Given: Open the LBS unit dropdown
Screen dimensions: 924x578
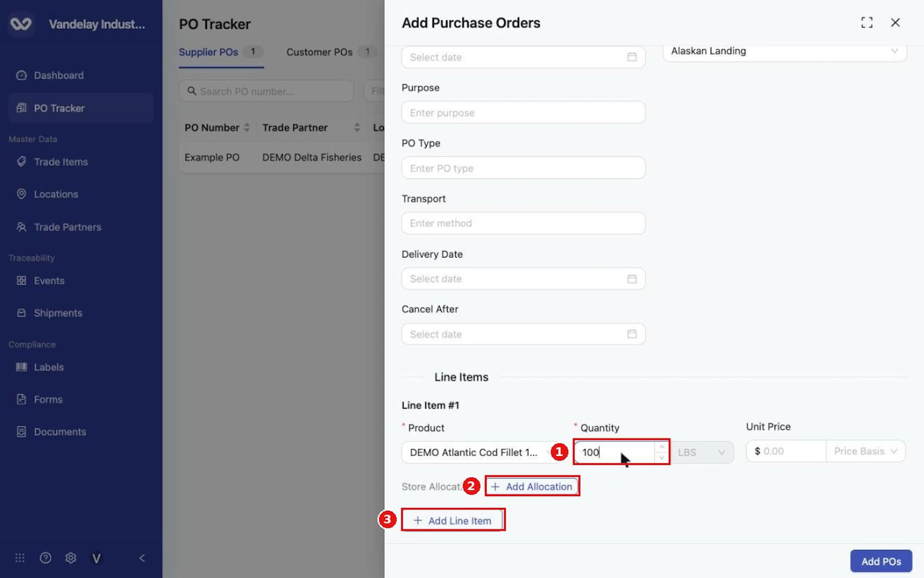Looking at the screenshot, I should [x=702, y=452].
